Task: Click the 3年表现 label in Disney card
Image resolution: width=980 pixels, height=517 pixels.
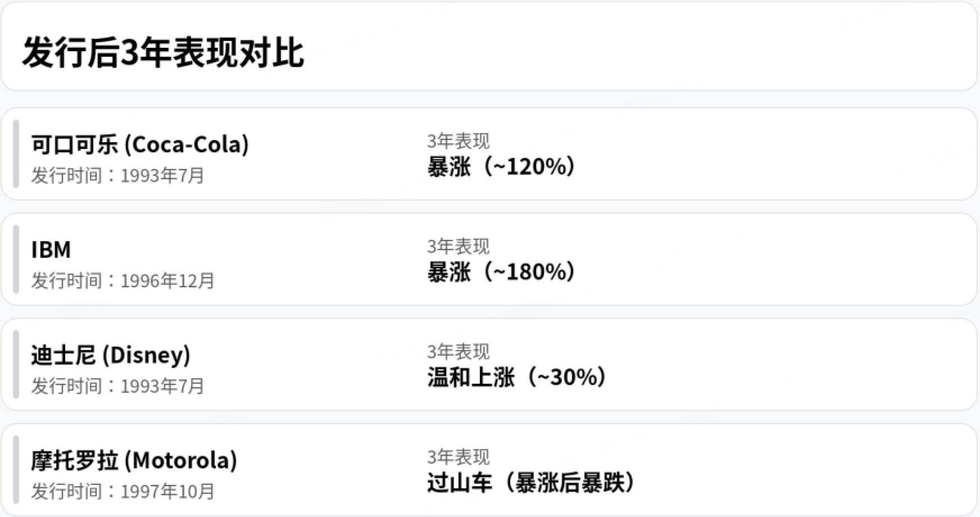Action: pyautogui.click(x=458, y=352)
